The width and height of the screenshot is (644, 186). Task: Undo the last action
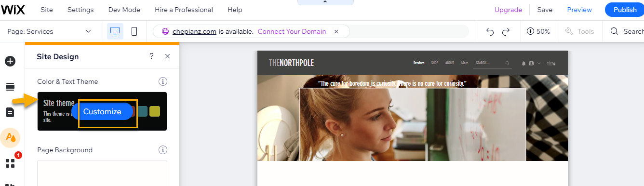click(x=490, y=31)
